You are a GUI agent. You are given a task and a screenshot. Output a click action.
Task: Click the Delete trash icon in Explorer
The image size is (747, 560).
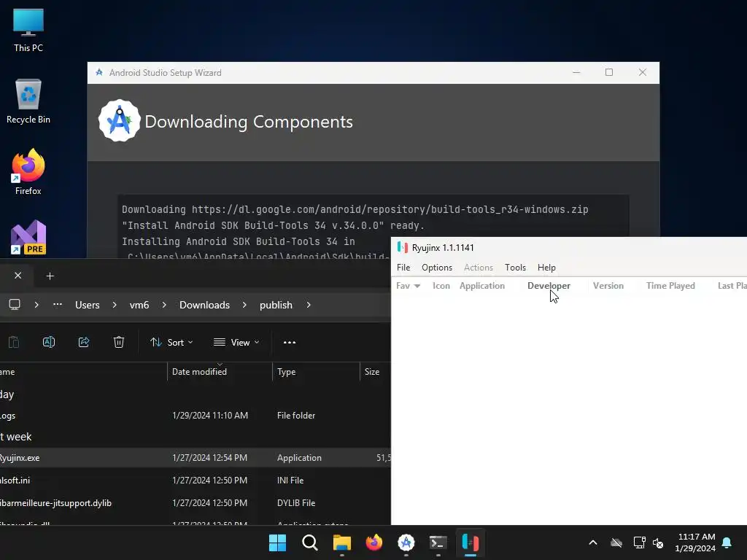pyautogui.click(x=119, y=342)
